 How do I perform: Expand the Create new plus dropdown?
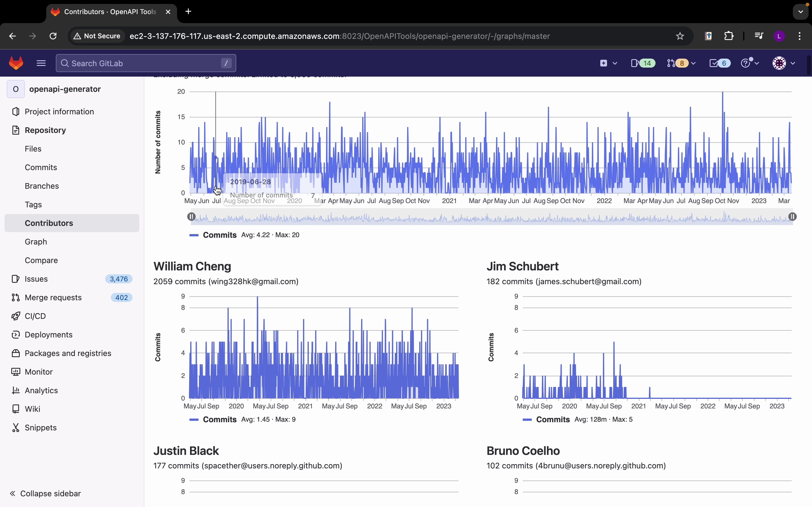tap(608, 63)
